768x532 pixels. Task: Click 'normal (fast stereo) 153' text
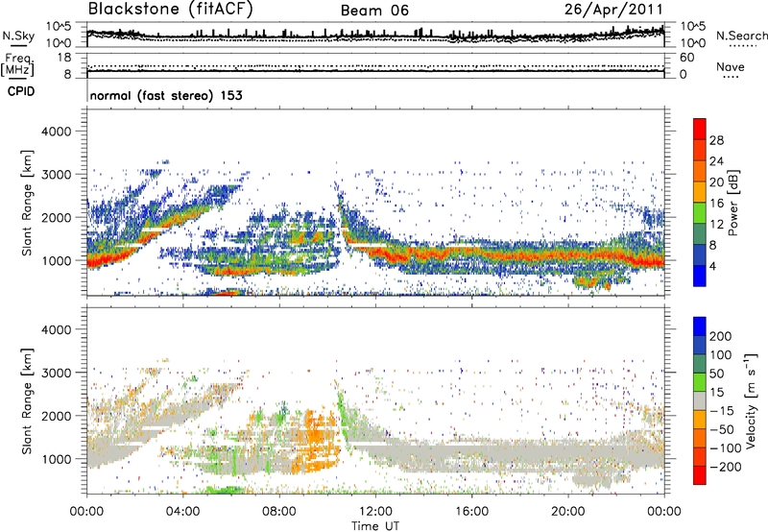(x=166, y=95)
